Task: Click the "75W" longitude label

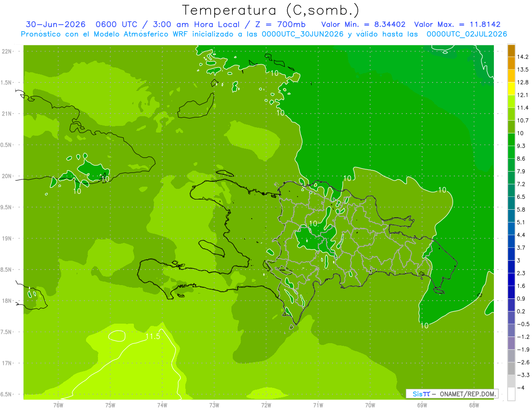Action: point(110,405)
